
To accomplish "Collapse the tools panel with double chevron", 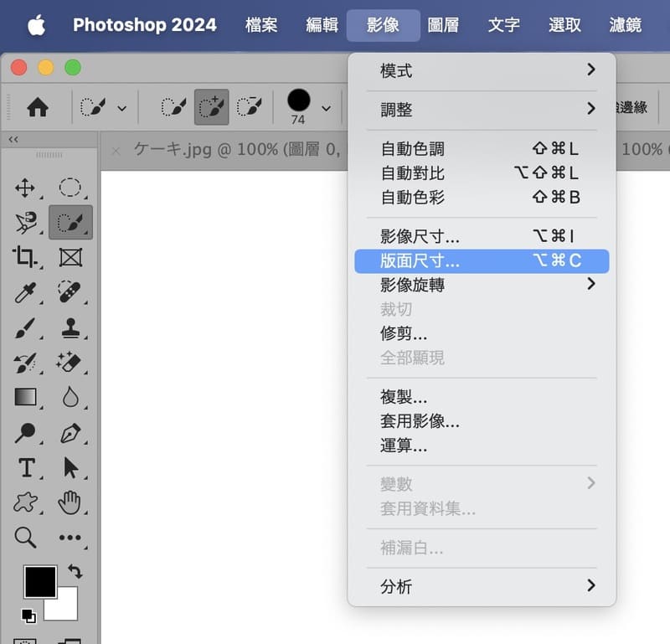I will [x=13, y=139].
